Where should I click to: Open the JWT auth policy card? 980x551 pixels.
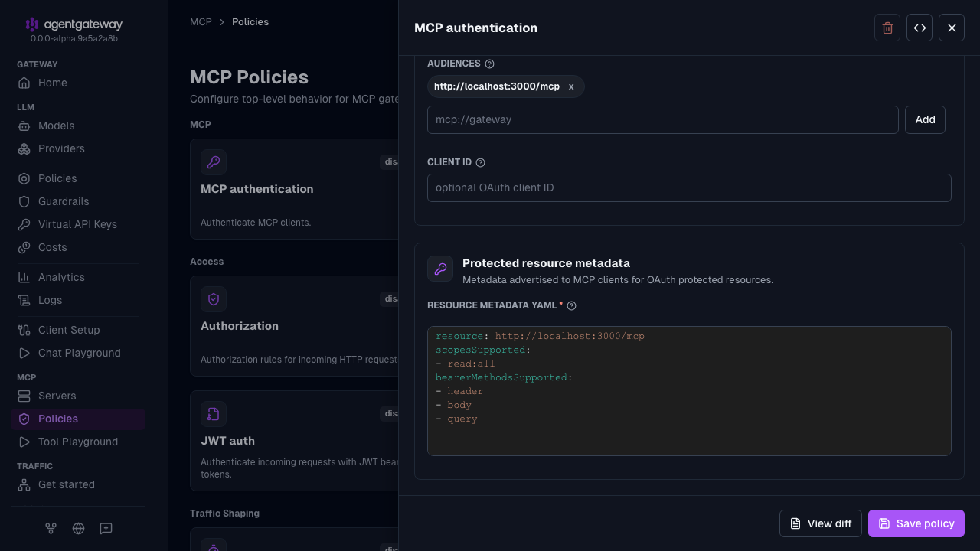pyautogui.click(x=294, y=441)
